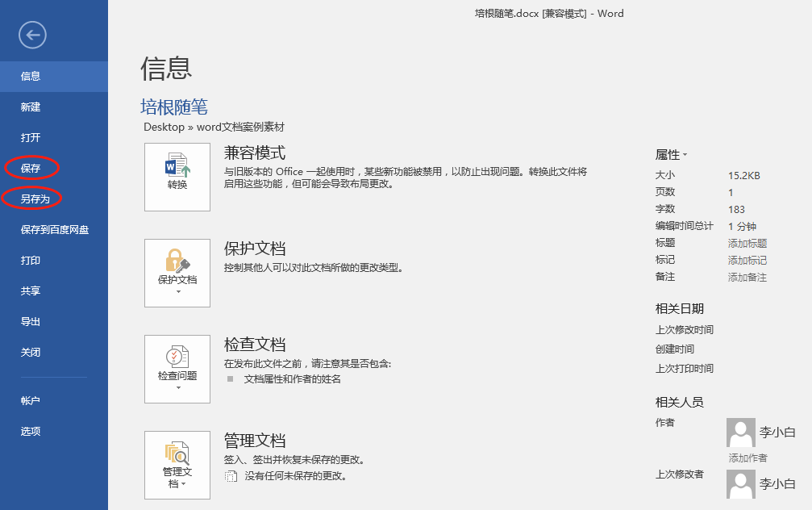
Task: Click the back arrow to return to document
Action: click(32, 34)
